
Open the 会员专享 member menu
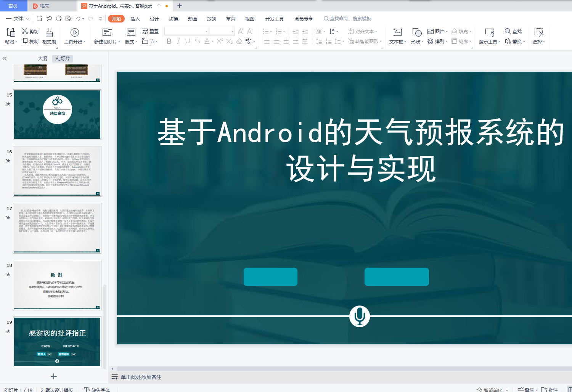304,19
